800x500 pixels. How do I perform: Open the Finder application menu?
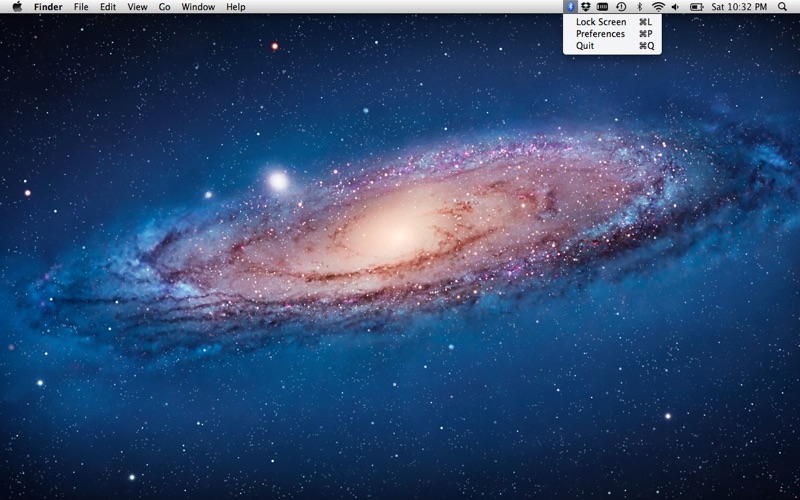click(48, 7)
